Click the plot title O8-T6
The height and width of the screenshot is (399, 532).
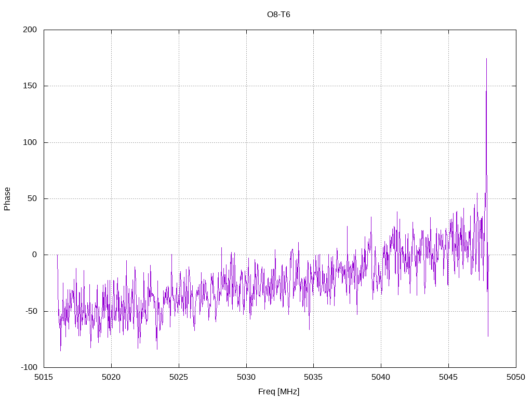[278, 15]
